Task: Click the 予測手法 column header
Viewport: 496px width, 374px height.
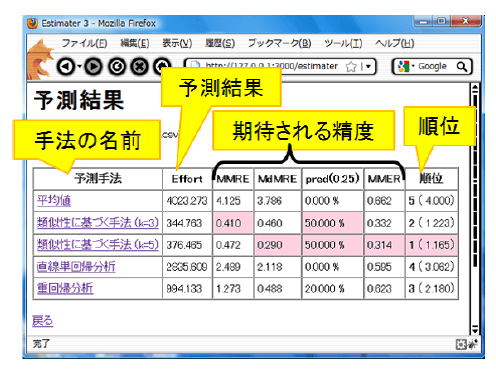Action: click(x=98, y=179)
